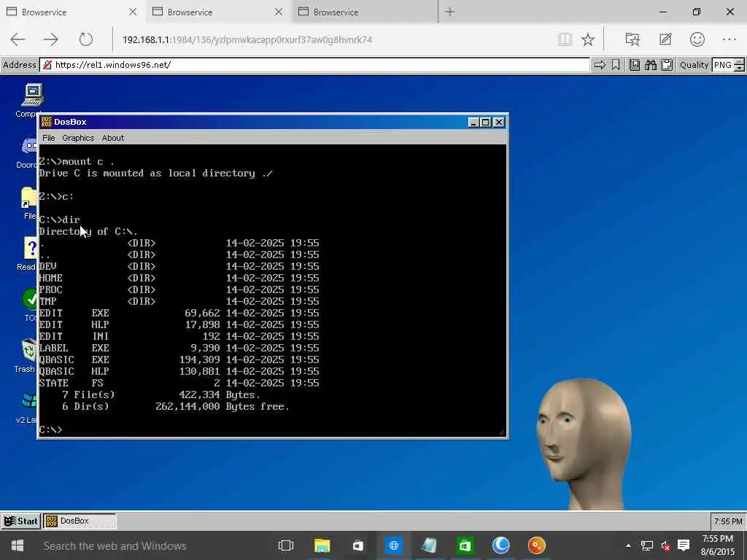This screenshot has width=747, height=560.
Task: Increase PNG quality with the up stepper
Action: click(740, 62)
